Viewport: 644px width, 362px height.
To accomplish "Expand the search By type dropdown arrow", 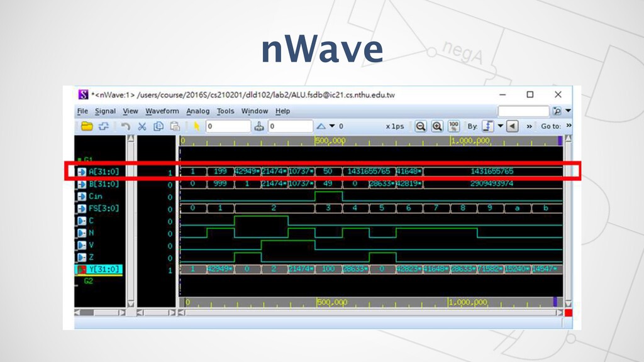I will pyautogui.click(x=501, y=126).
